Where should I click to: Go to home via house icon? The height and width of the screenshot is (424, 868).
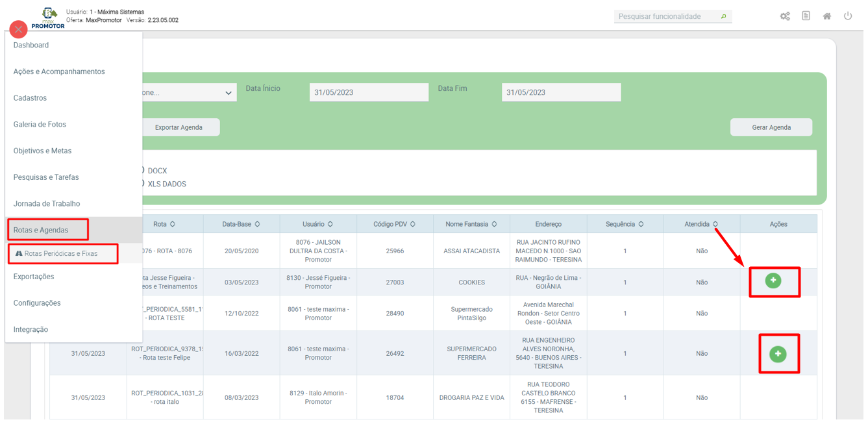[826, 16]
